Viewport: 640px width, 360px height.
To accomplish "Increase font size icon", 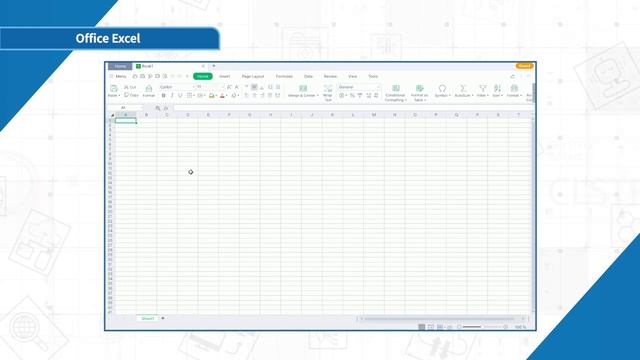I will coord(229,87).
